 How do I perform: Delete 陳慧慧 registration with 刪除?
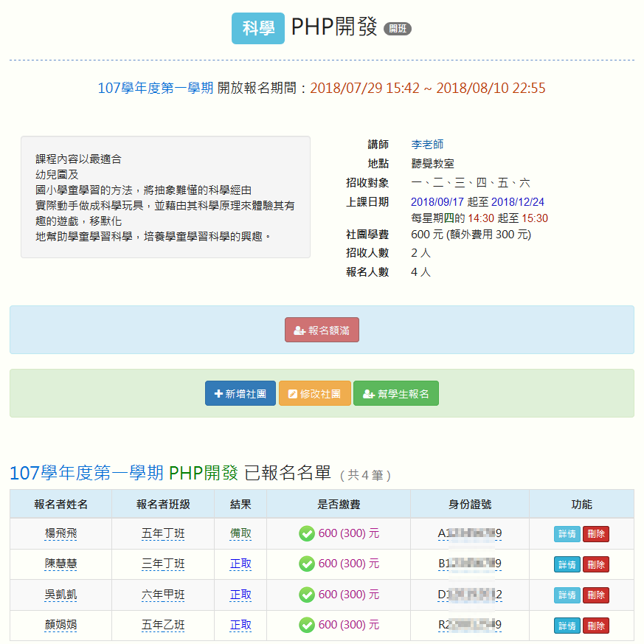click(x=595, y=564)
